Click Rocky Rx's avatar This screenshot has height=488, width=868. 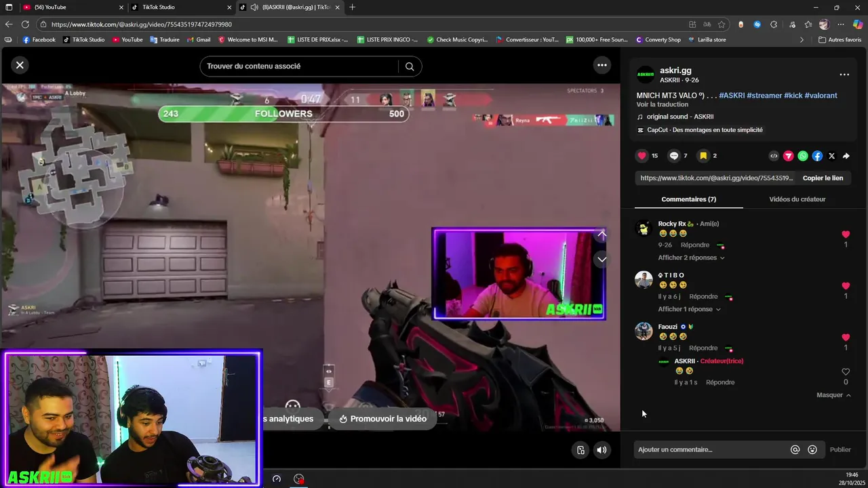(x=644, y=228)
